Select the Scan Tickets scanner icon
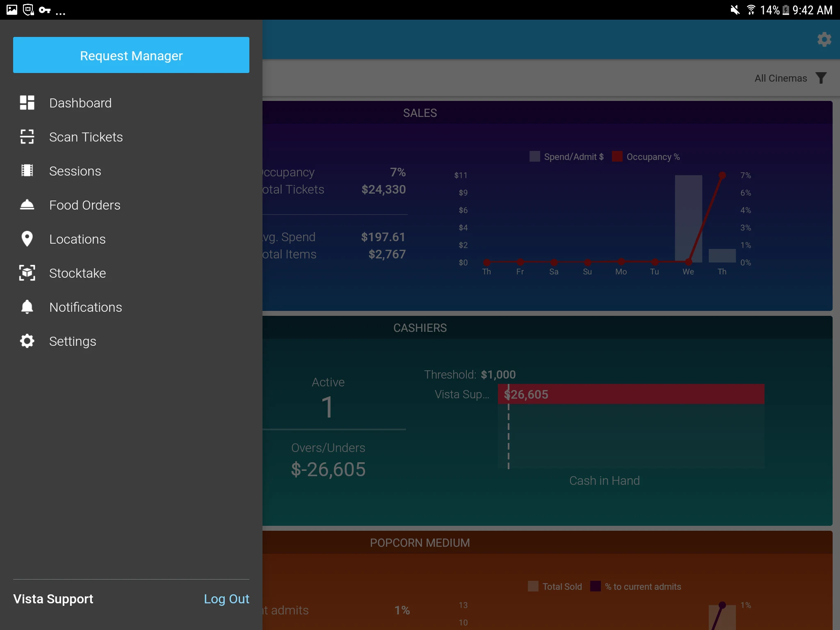This screenshot has height=630, width=840. pyautogui.click(x=27, y=137)
